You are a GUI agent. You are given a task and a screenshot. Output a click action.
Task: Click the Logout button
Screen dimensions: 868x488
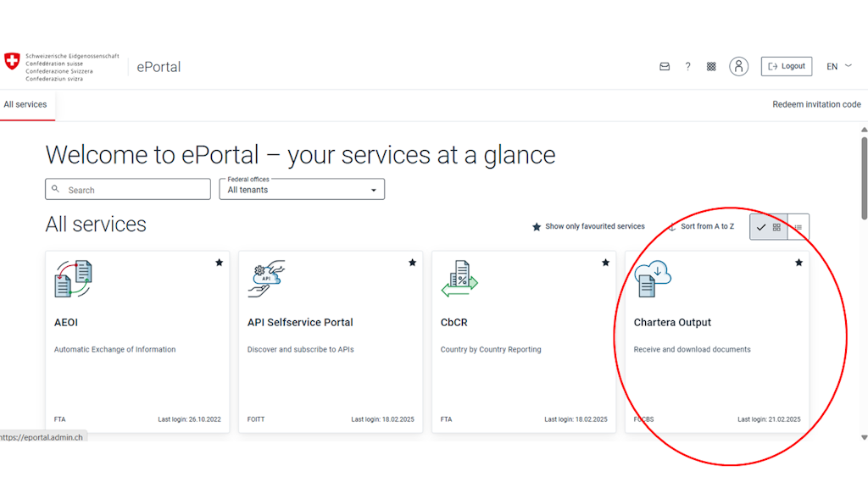pos(786,66)
